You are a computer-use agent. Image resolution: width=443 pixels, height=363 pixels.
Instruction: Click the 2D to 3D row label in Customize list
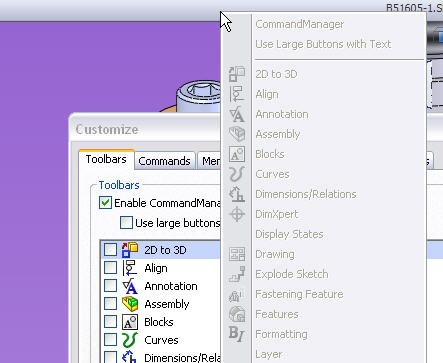[165, 250]
